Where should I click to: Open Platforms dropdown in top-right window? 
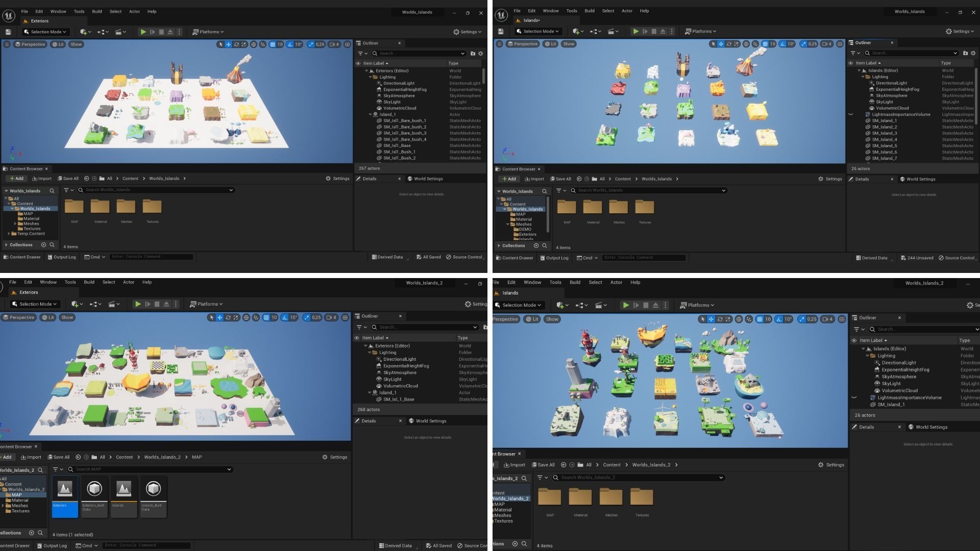click(701, 31)
